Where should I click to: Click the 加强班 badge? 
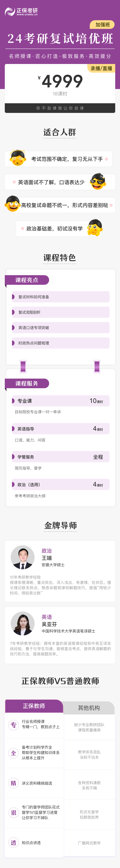103,25
